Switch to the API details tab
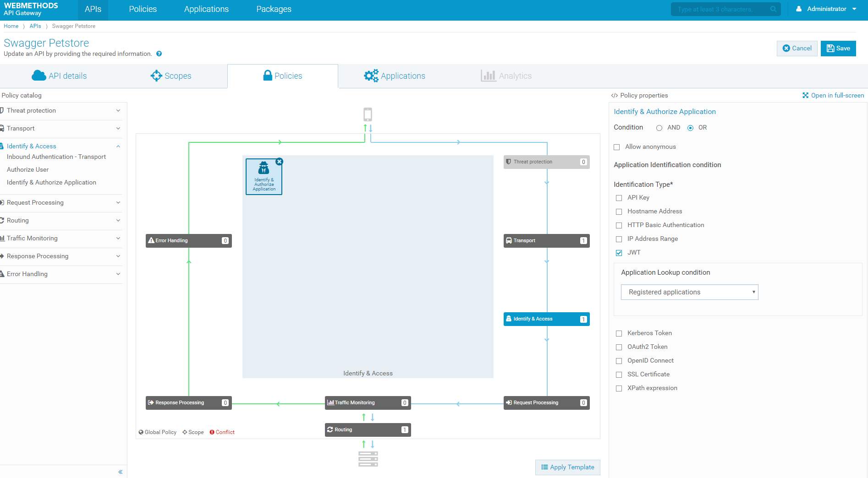868x478 pixels. pos(59,76)
